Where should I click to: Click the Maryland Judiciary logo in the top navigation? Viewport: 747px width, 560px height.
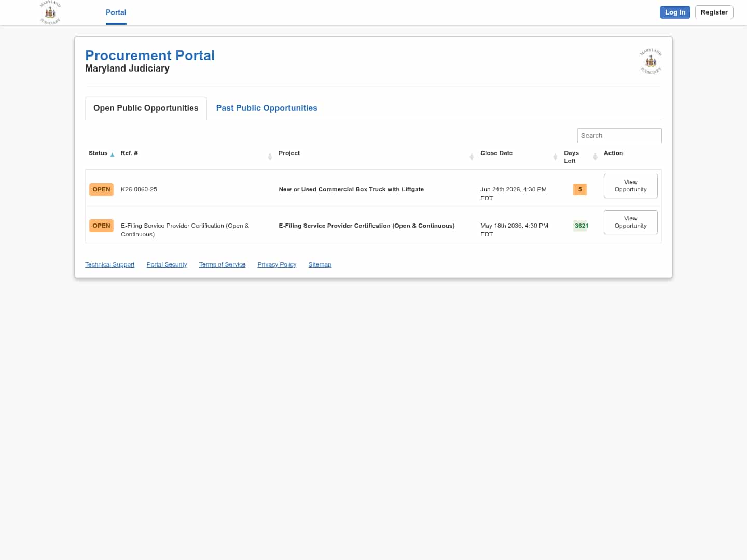(50, 12)
